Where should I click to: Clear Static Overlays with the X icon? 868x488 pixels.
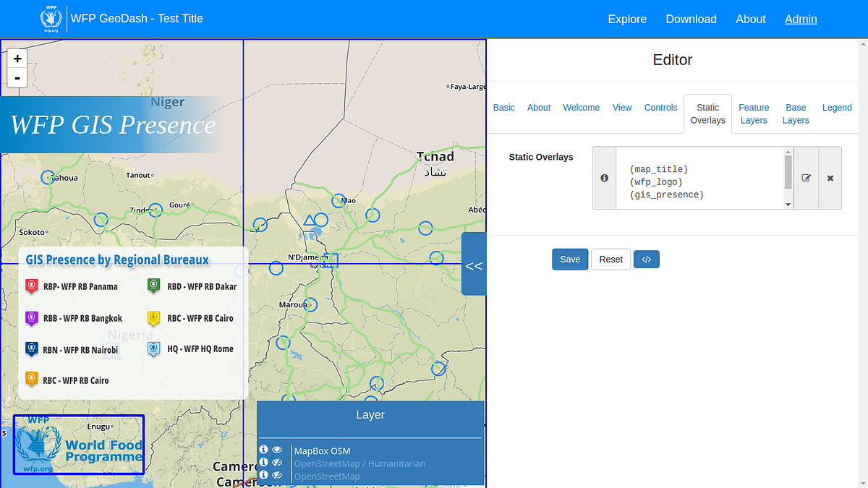830,178
